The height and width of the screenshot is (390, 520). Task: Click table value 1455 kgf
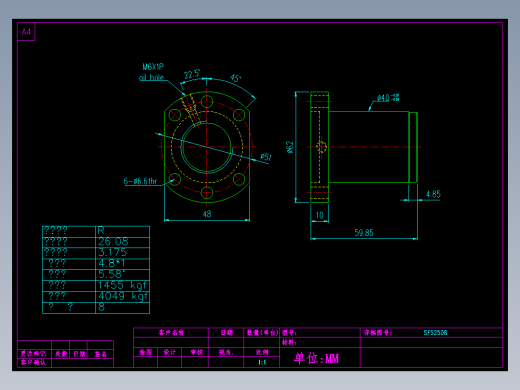pos(122,285)
